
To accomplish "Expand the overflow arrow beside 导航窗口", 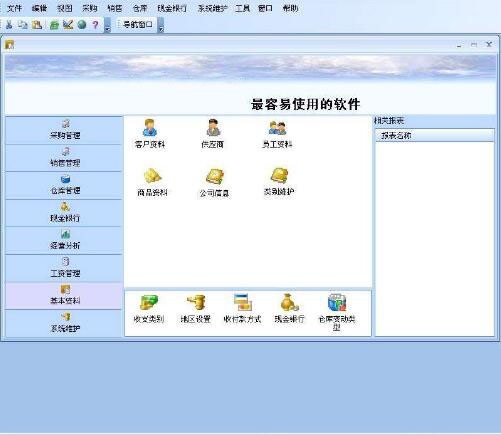I will point(161,25).
